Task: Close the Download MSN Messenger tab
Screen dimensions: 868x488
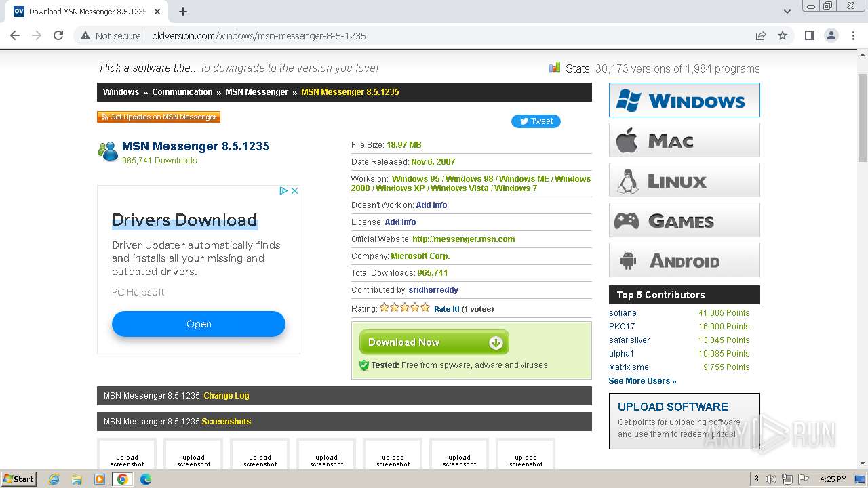Action: coord(157,12)
